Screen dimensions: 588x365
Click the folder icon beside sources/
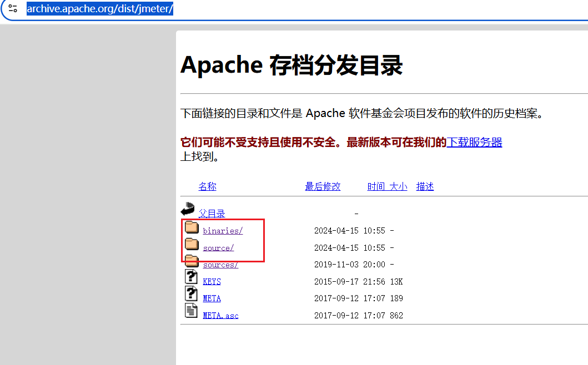tap(192, 261)
